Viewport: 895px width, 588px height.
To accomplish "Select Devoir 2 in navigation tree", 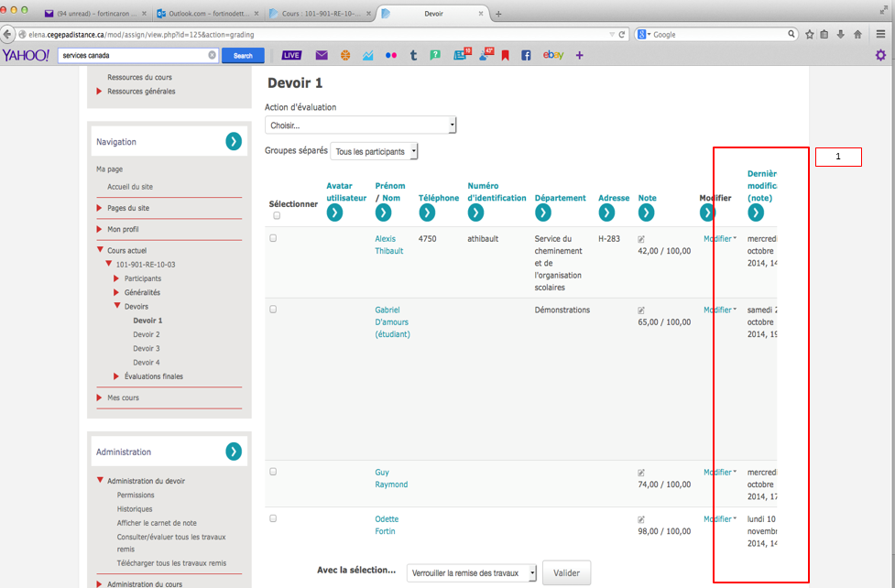I will pos(146,334).
